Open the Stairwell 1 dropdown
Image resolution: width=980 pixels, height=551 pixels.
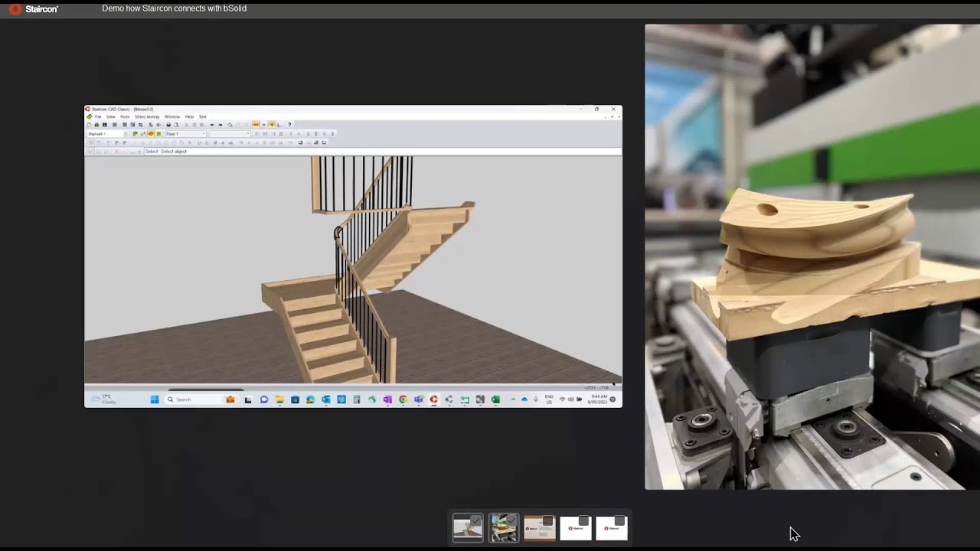coord(107,134)
